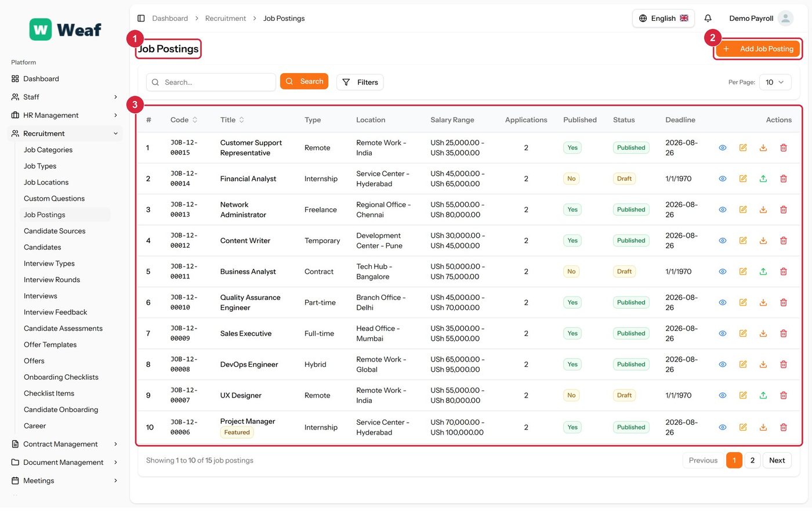
Task: Open Job Types in sidebar
Action: click(40, 166)
